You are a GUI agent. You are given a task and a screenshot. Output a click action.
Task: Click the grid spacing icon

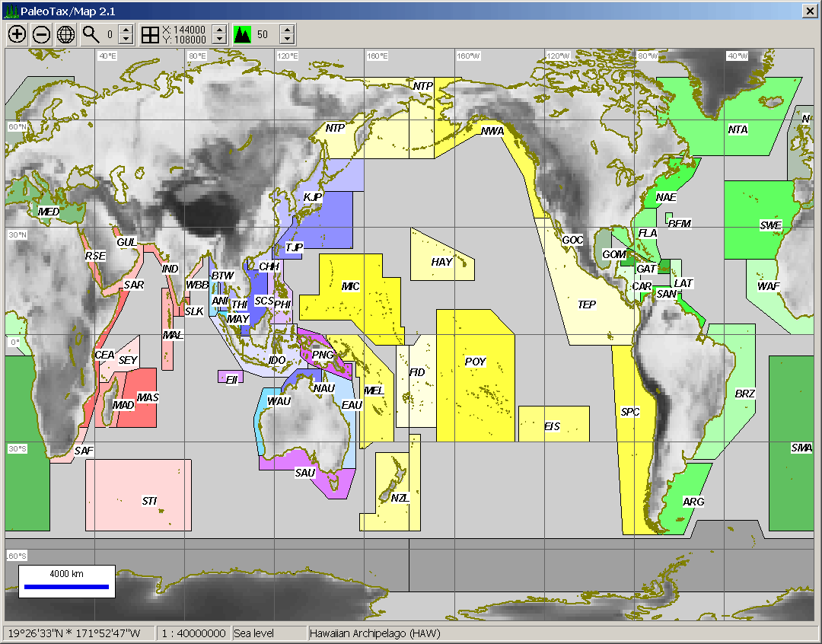pos(150,34)
